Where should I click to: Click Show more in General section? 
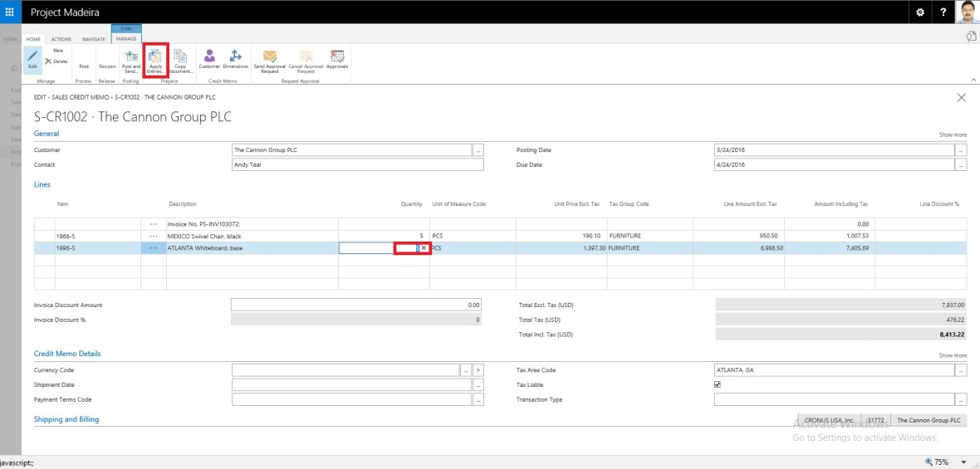tap(953, 134)
